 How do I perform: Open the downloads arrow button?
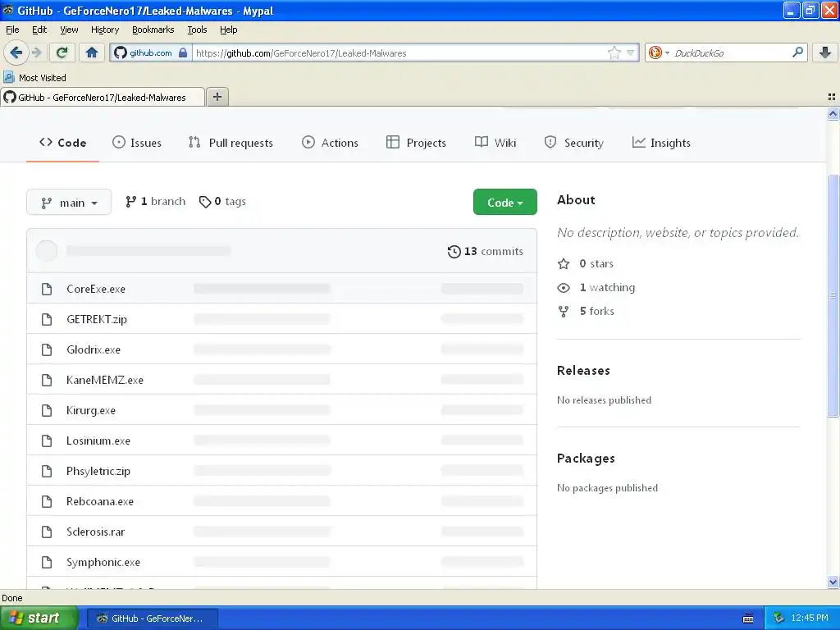(x=825, y=52)
